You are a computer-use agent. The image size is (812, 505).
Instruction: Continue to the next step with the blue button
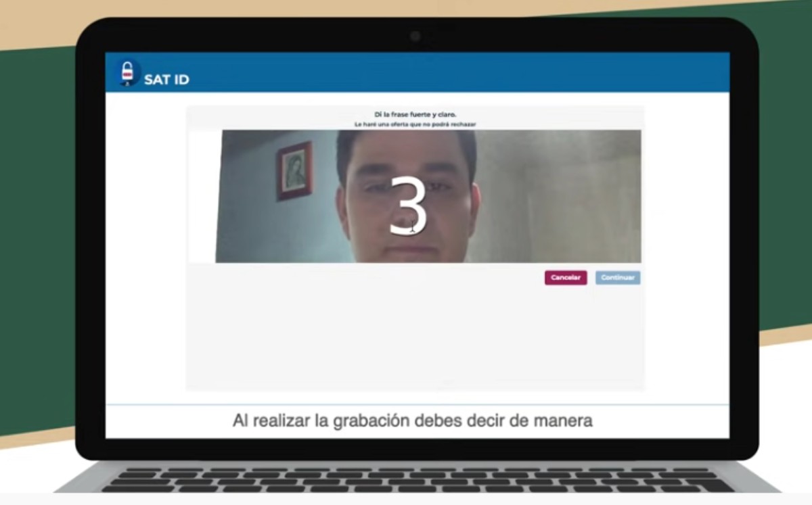tap(617, 277)
